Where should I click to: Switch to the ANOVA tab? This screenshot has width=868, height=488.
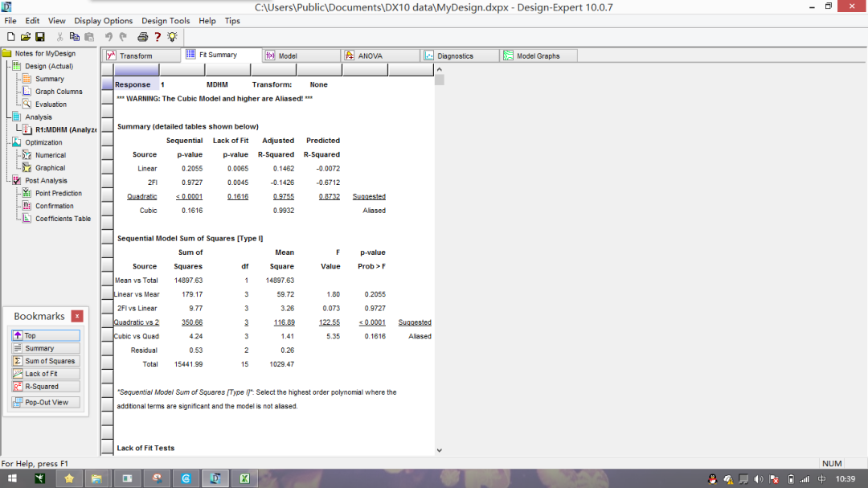pyautogui.click(x=380, y=55)
